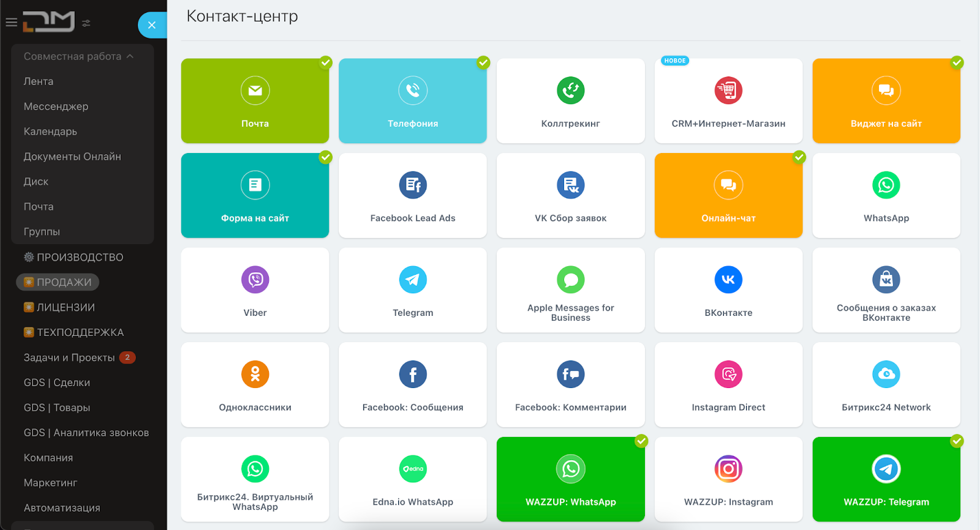Open the WAZZUP: WhatsApp icon
The image size is (980, 530).
[571, 469]
